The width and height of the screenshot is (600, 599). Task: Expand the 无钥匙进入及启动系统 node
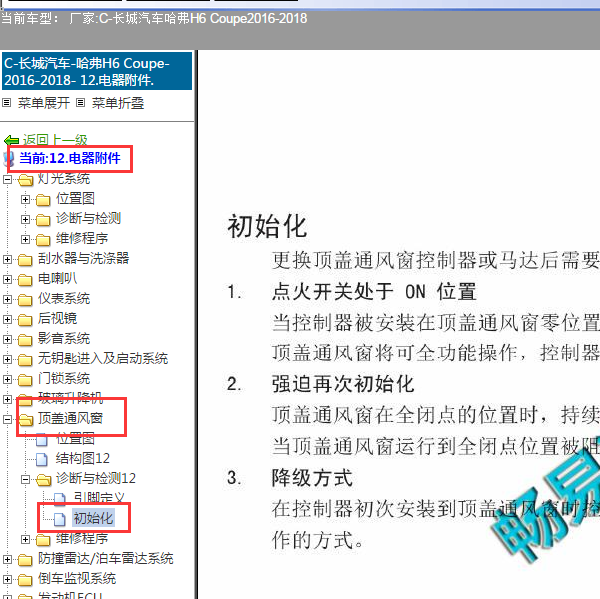pos(7,359)
